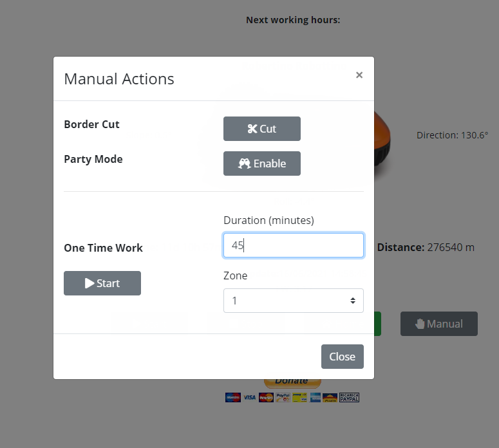Click the PayPal Donate button
The image size is (499, 448).
pos(292,383)
